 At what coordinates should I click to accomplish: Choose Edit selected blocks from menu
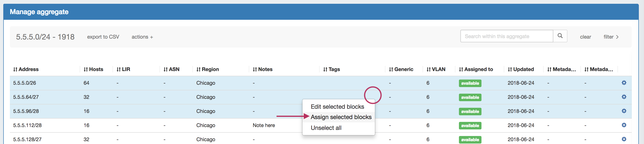click(x=337, y=107)
